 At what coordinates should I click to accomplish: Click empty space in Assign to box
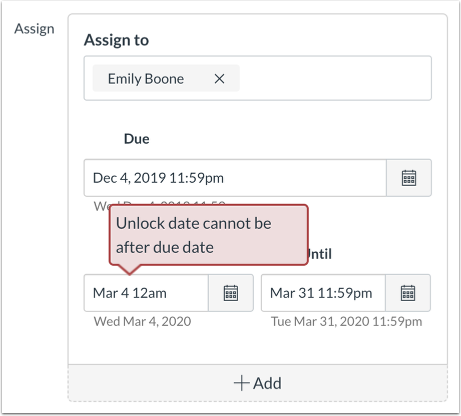click(335, 78)
